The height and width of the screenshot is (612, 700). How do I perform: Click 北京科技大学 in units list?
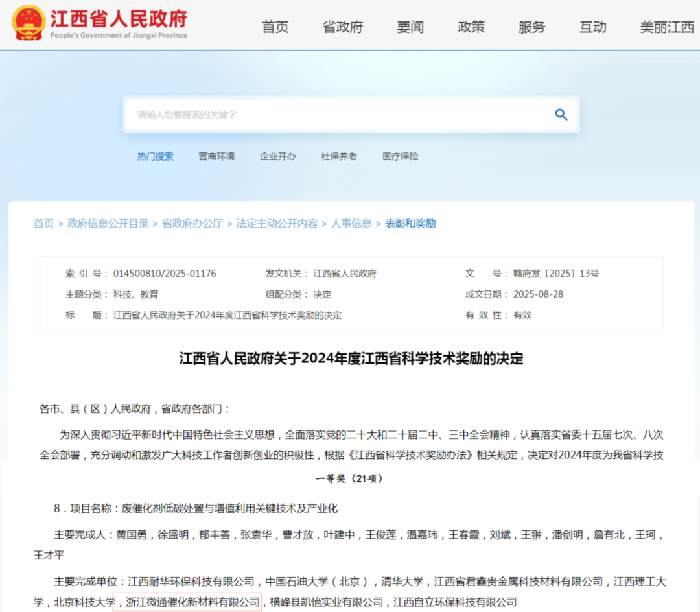point(85,602)
